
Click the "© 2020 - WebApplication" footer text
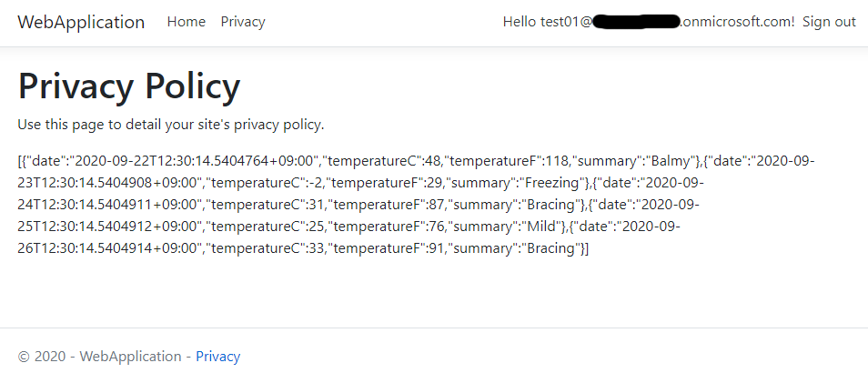pyautogui.click(x=100, y=357)
